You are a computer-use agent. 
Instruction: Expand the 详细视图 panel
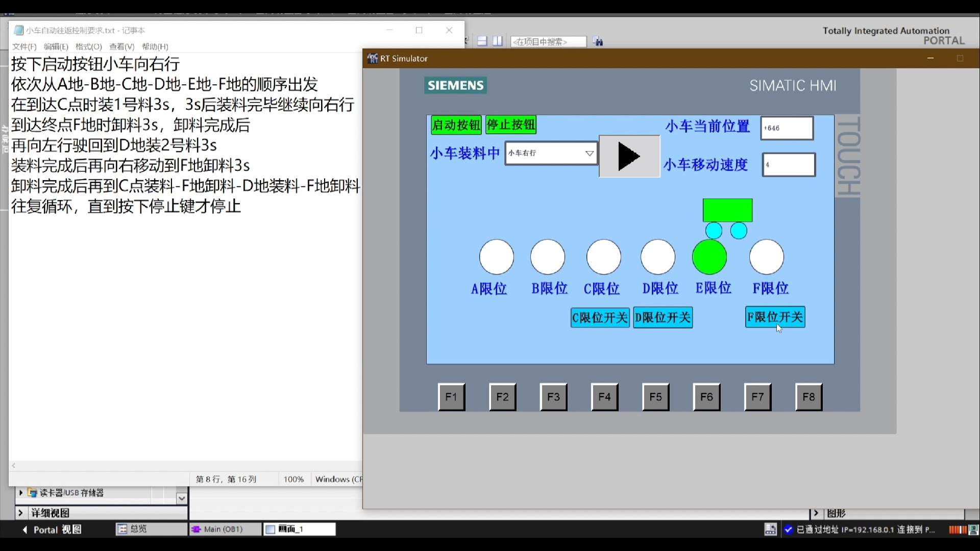(x=21, y=513)
